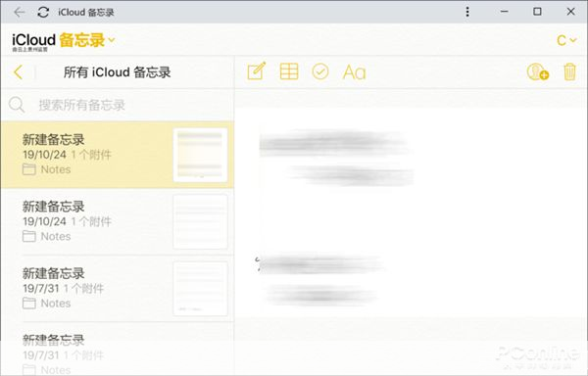Reload the iCloud 备忘录 page
The height and width of the screenshot is (376, 588).
tap(43, 12)
